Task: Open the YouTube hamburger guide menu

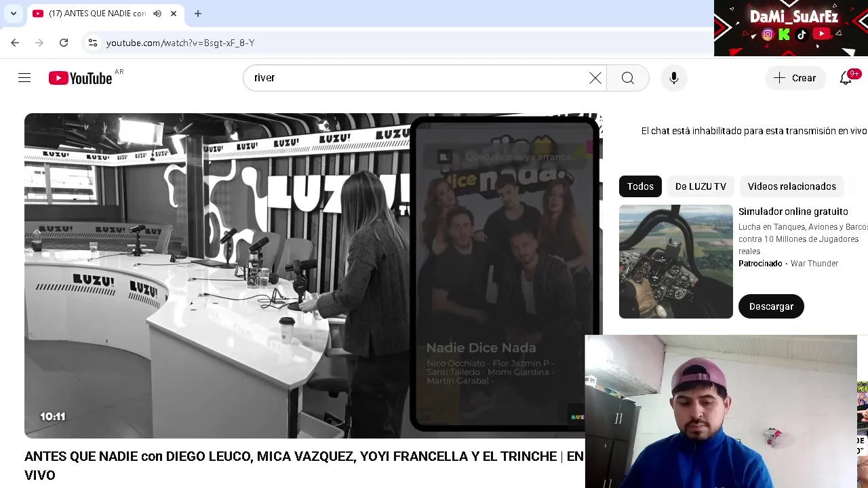Action: pos(24,78)
